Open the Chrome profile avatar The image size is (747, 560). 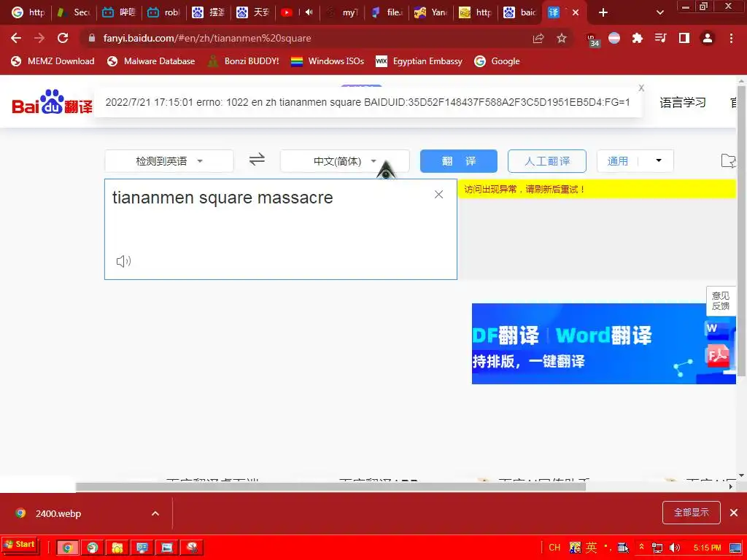[x=708, y=38]
